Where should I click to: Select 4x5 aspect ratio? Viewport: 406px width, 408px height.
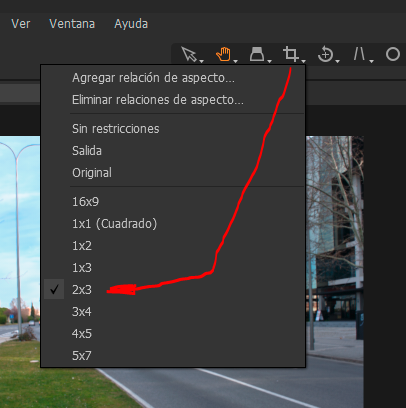coord(173,334)
